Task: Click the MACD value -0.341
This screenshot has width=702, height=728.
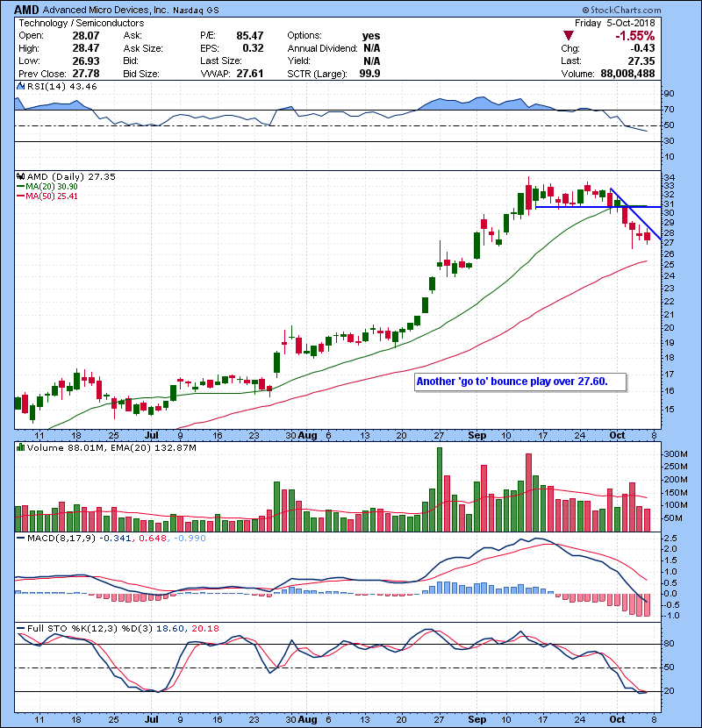Action: tap(116, 539)
